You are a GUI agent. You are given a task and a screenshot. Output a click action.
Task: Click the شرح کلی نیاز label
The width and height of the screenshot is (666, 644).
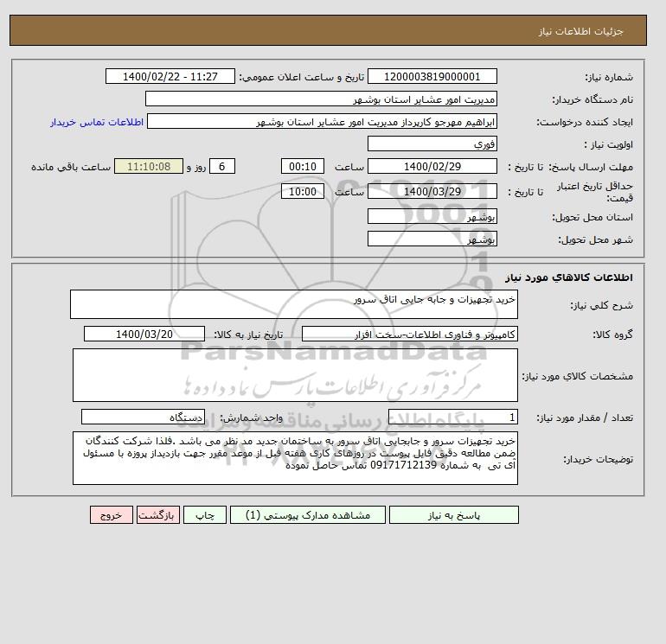pyautogui.click(x=601, y=305)
